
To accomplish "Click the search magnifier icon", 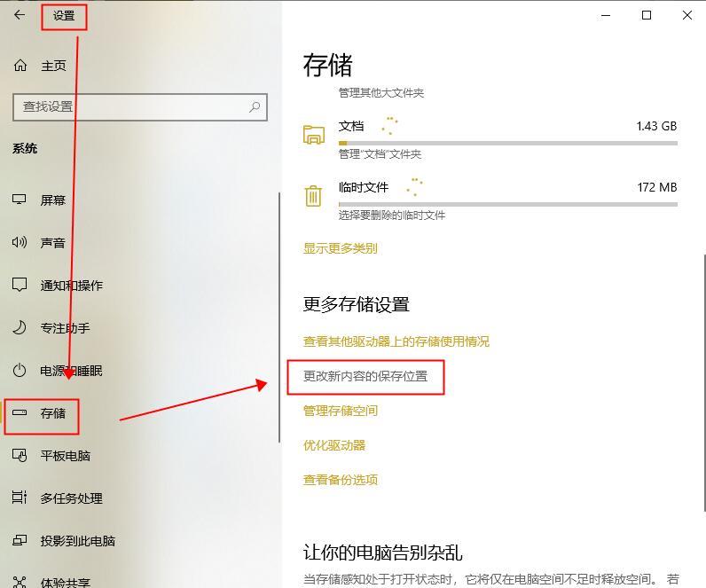I will click(255, 106).
